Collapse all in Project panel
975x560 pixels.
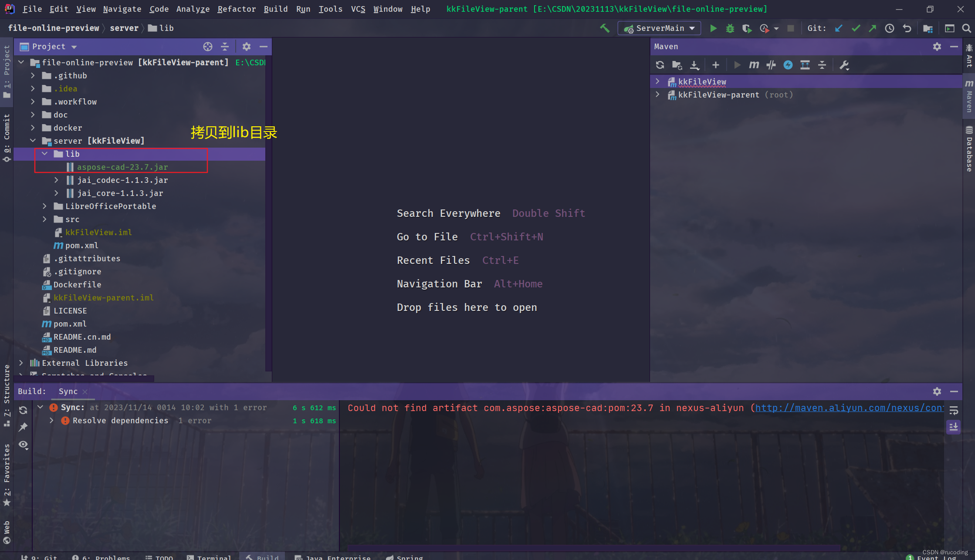click(x=225, y=47)
